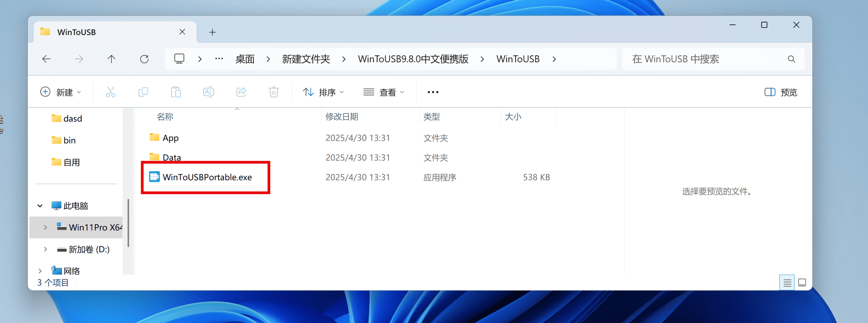Expand the Win11Pro X64 drive node
The height and width of the screenshot is (323, 868).
(x=45, y=227)
